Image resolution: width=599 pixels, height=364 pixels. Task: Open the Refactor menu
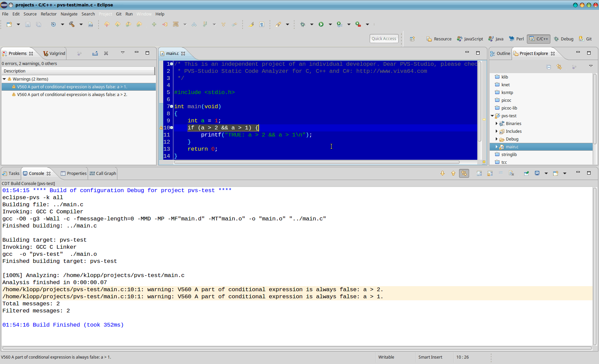(x=49, y=14)
